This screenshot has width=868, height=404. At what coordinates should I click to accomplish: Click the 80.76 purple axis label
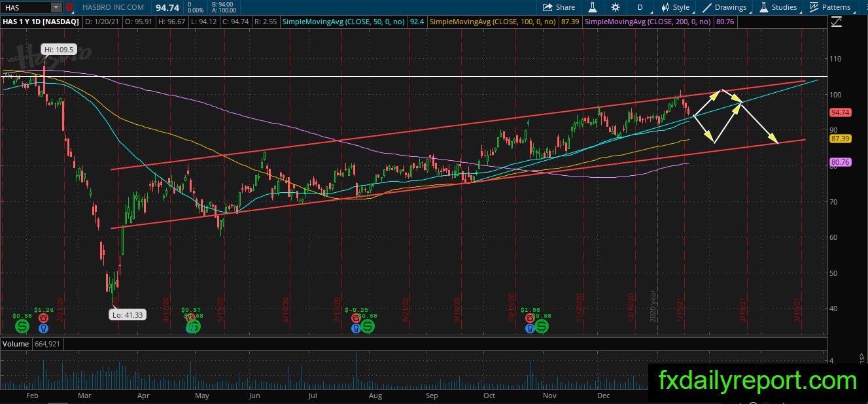(839, 162)
